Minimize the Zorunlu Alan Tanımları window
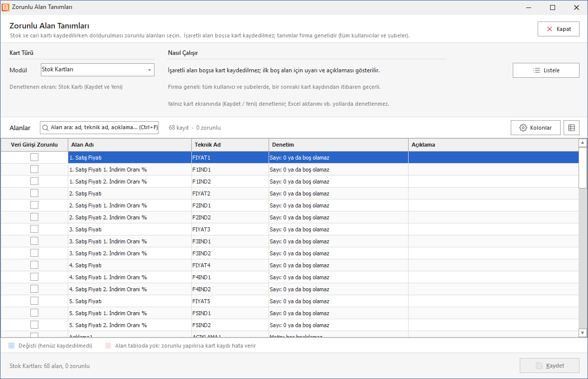 pyautogui.click(x=529, y=7)
